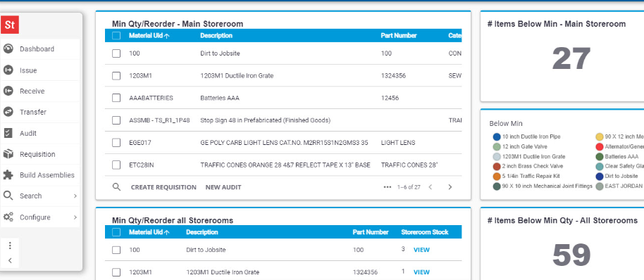Viewport: 644px width, 280px height.
Task: Toggle select-all checkbox in all Storerooms table
Action: (x=116, y=232)
